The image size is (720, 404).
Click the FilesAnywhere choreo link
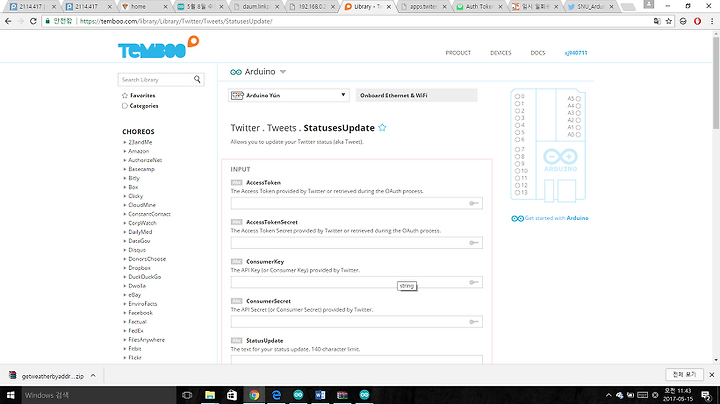coord(146,340)
